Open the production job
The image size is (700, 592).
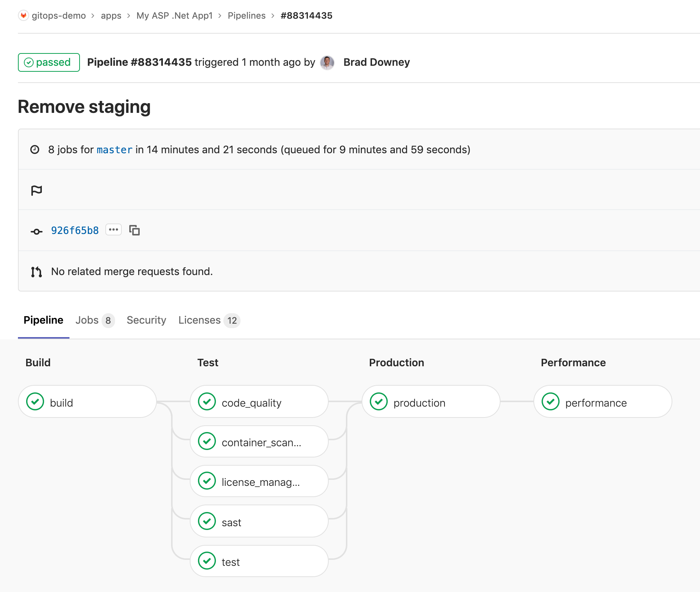click(x=431, y=401)
